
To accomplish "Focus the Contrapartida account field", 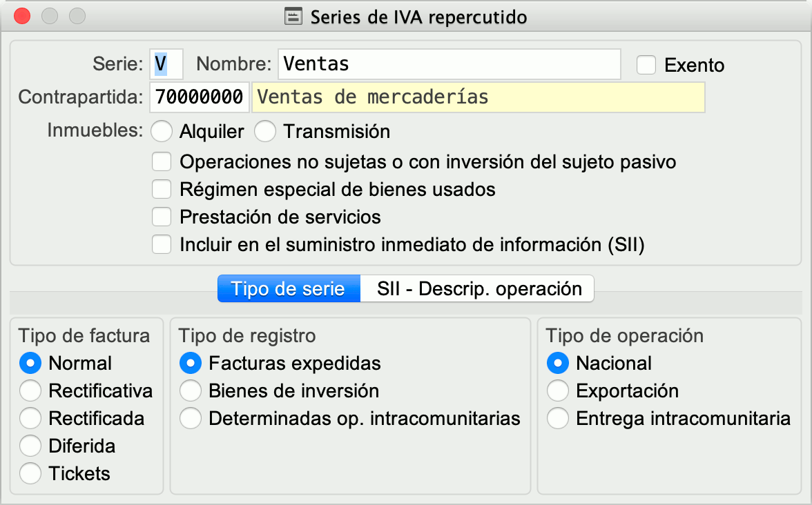I will pyautogui.click(x=199, y=97).
